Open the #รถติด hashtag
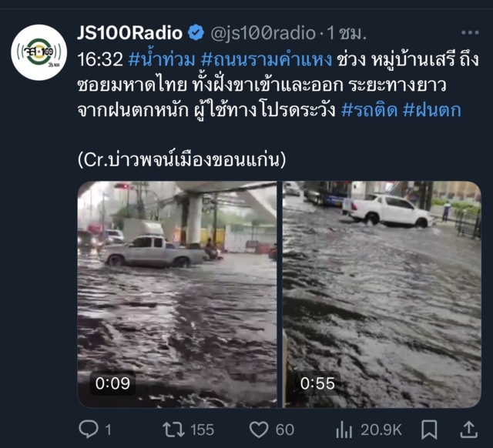This screenshot has height=448, width=493. 369,110
